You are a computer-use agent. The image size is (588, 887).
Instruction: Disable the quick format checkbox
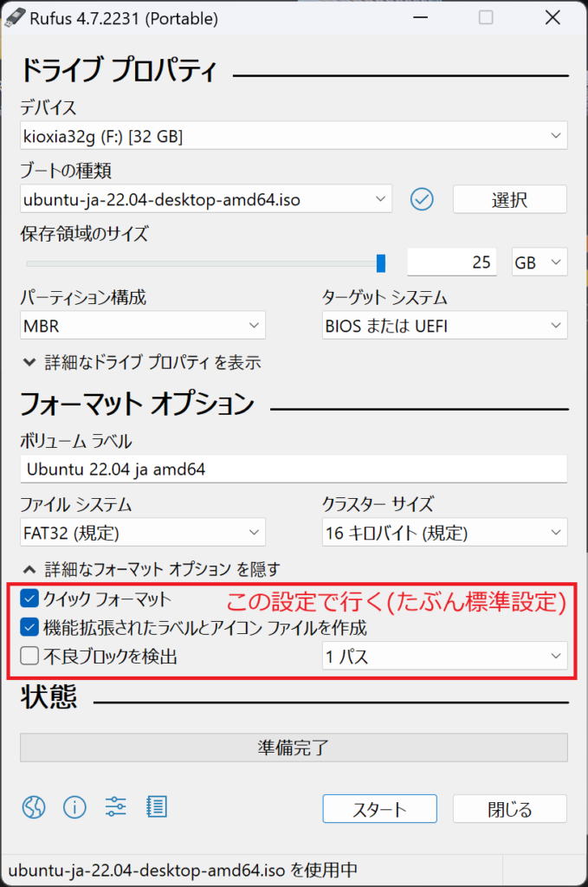point(30,599)
